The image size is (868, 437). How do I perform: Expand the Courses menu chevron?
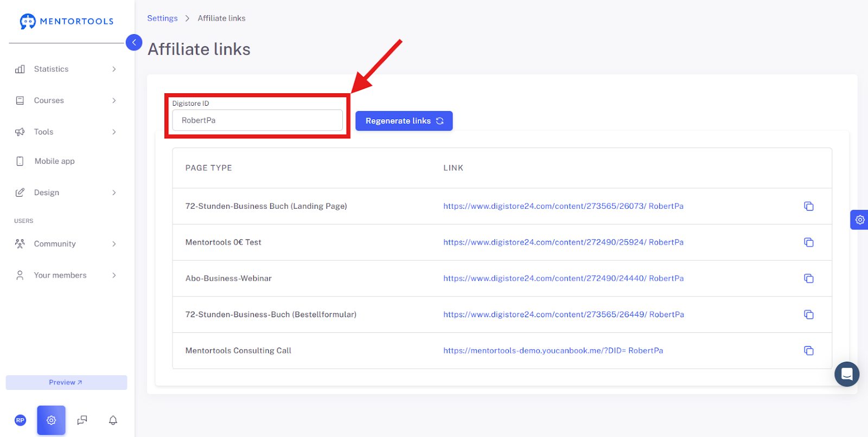[x=114, y=100]
